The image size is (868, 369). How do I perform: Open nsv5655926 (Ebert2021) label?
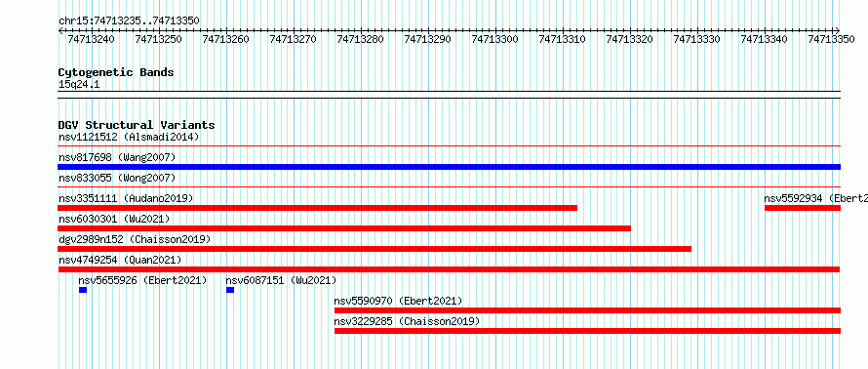coord(142,280)
